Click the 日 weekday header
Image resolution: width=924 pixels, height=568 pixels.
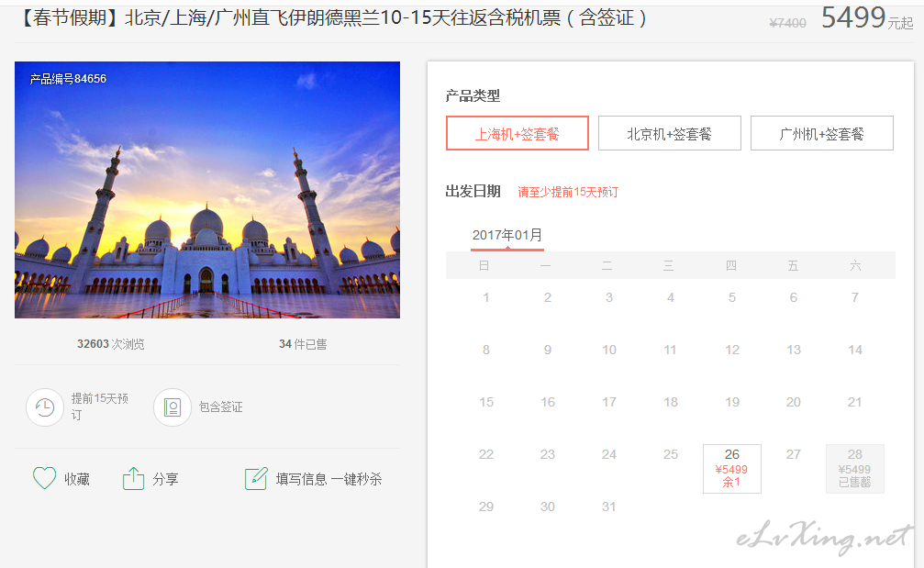click(484, 266)
